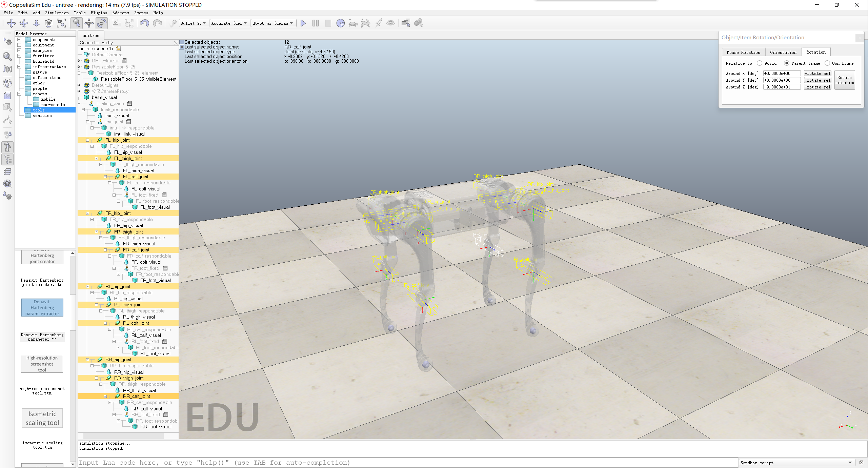Image resolution: width=868 pixels, height=468 pixels.
Task: Open the page selector icon
Action: 406,23
